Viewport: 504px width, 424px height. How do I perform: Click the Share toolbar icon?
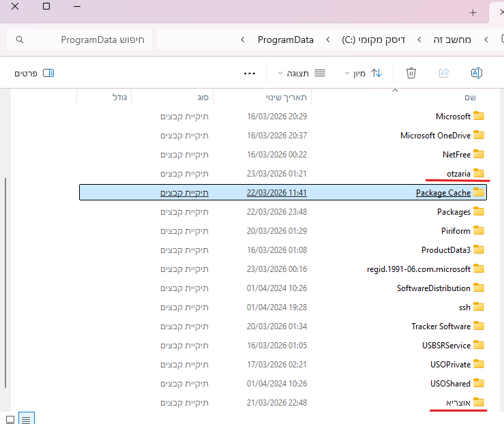444,73
